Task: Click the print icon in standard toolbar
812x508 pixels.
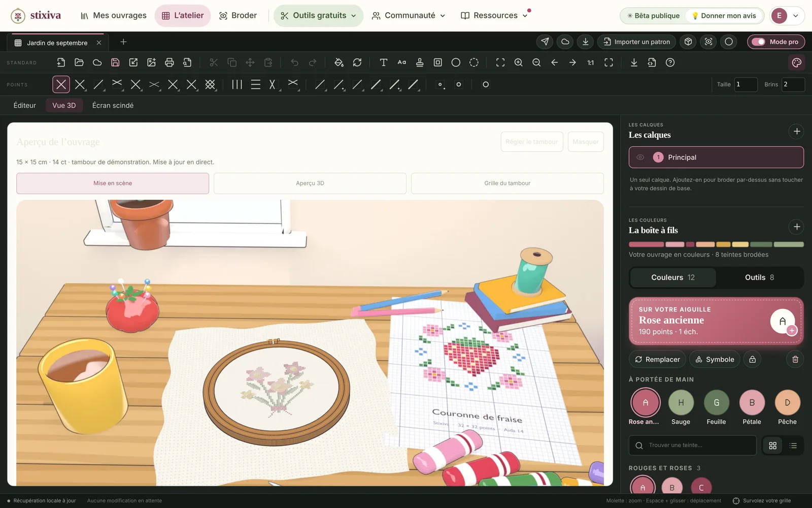Action: (170, 62)
